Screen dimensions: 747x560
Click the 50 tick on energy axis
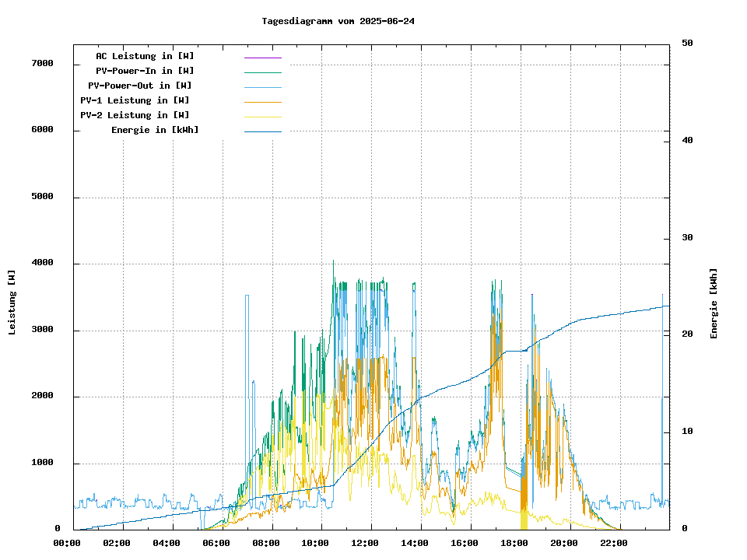click(687, 43)
